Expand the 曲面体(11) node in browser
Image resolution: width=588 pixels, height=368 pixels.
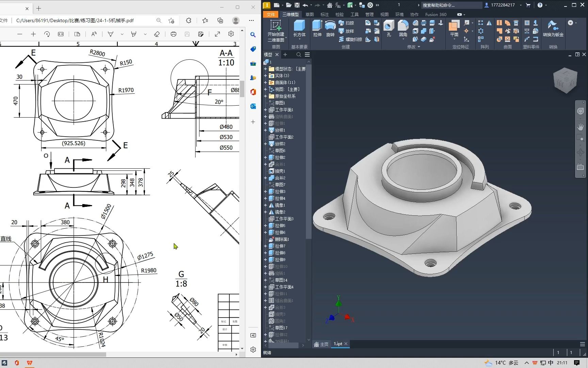tap(265, 82)
